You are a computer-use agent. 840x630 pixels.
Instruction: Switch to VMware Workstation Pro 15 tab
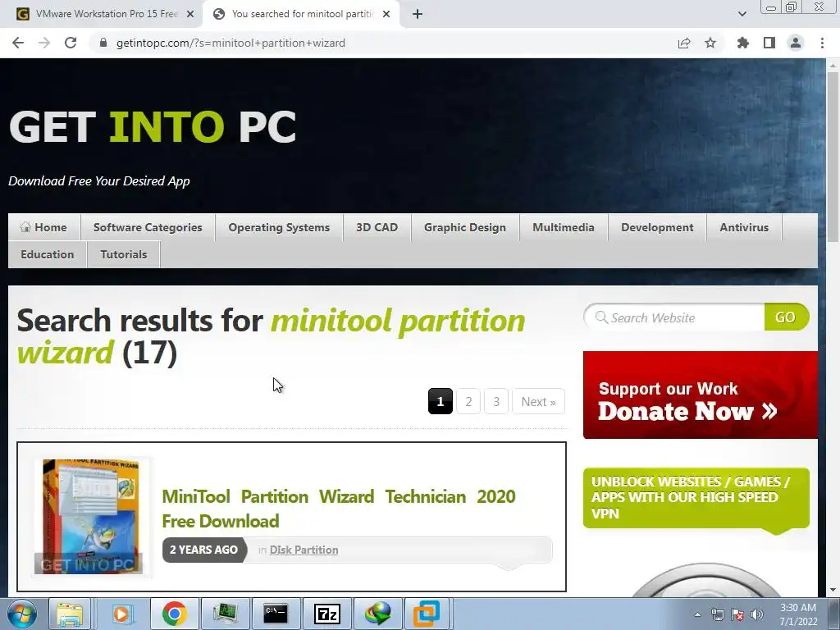[102, 14]
